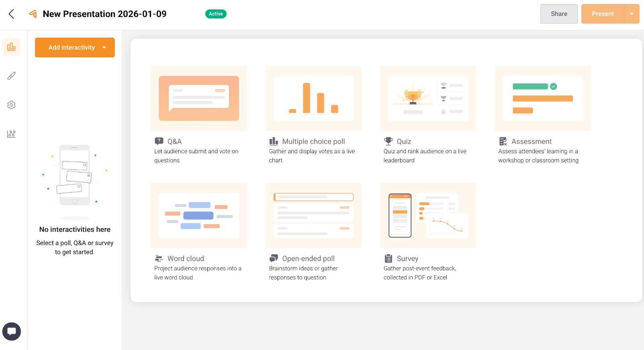The height and width of the screenshot is (350, 644).
Task: Select the Open-ended poll thumbnail
Action: pos(314,216)
